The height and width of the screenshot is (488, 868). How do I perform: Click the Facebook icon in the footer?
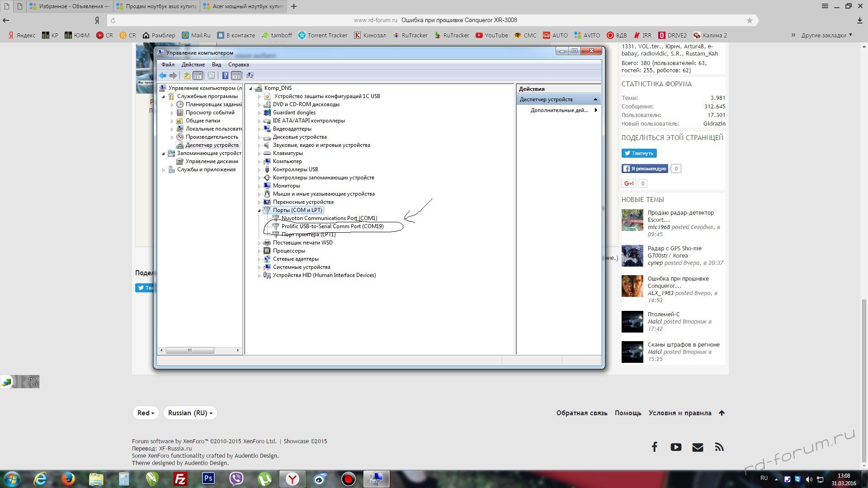pyautogui.click(x=654, y=447)
